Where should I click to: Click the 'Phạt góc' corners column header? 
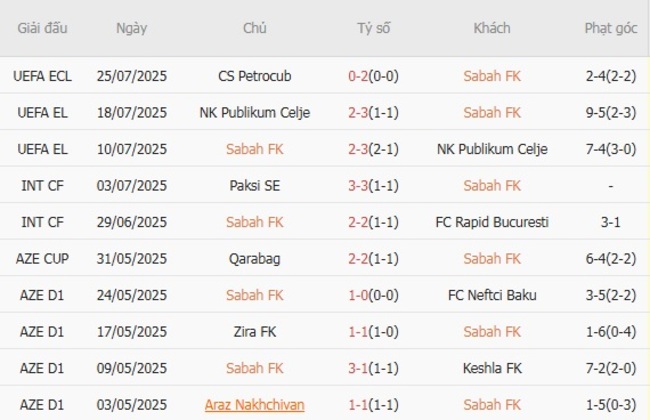610,29
